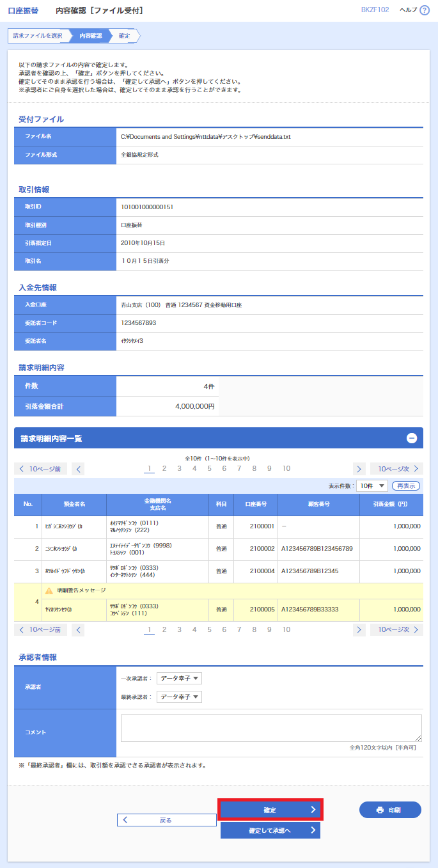This screenshot has height=868, width=438.
Task: Go to previous page arrow above the table
Action: click(78, 469)
